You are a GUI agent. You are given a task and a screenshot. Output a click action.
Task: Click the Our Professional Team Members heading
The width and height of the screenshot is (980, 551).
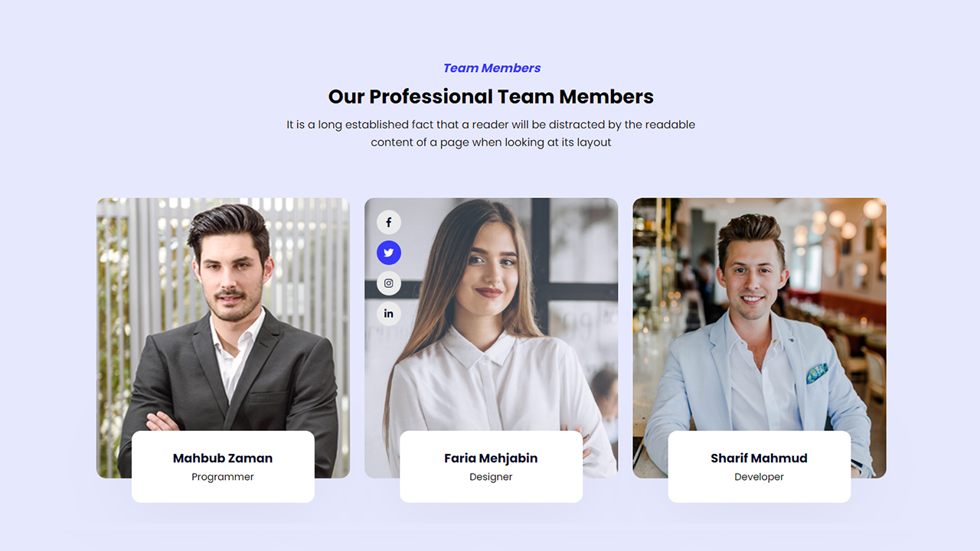click(491, 96)
